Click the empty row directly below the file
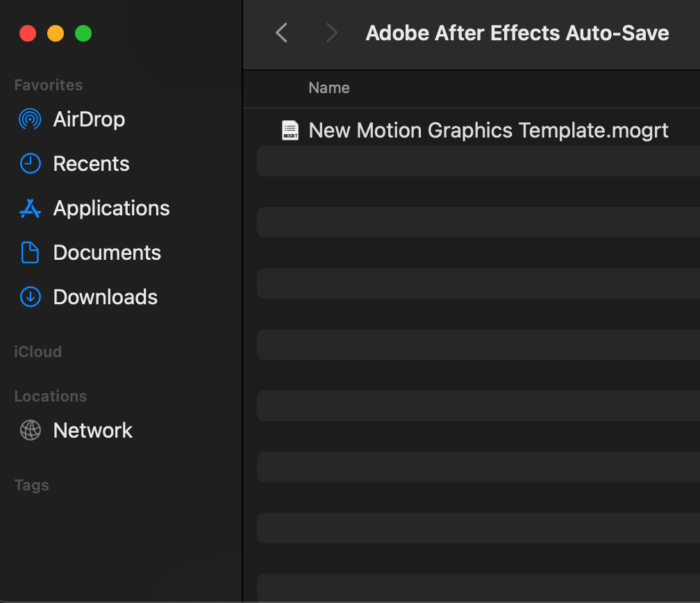Image resolution: width=700 pixels, height=603 pixels. (478, 161)
